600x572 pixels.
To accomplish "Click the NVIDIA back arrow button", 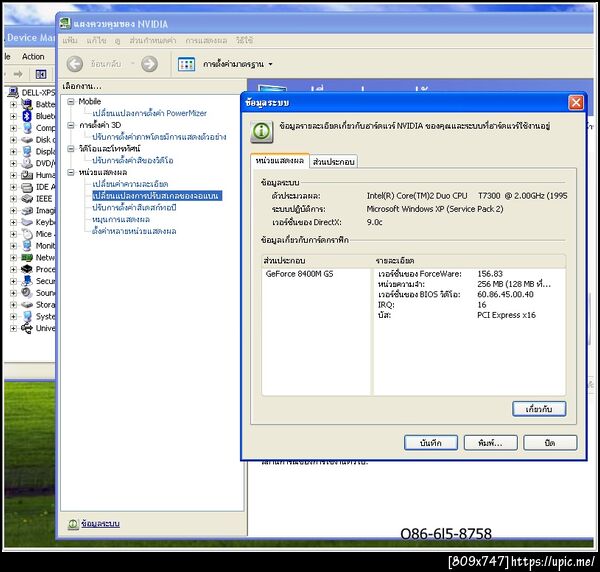I will coord(75,64).
